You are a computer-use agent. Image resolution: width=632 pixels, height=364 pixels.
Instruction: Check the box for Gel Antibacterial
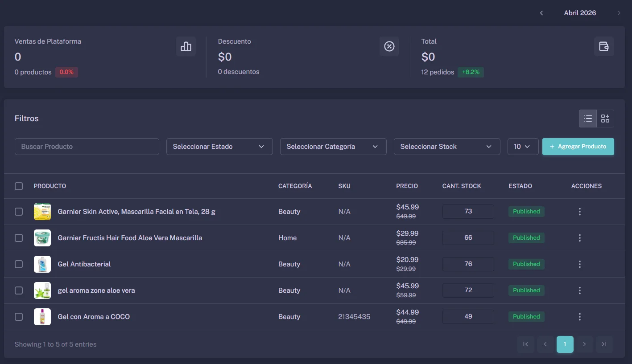(19, 264)
